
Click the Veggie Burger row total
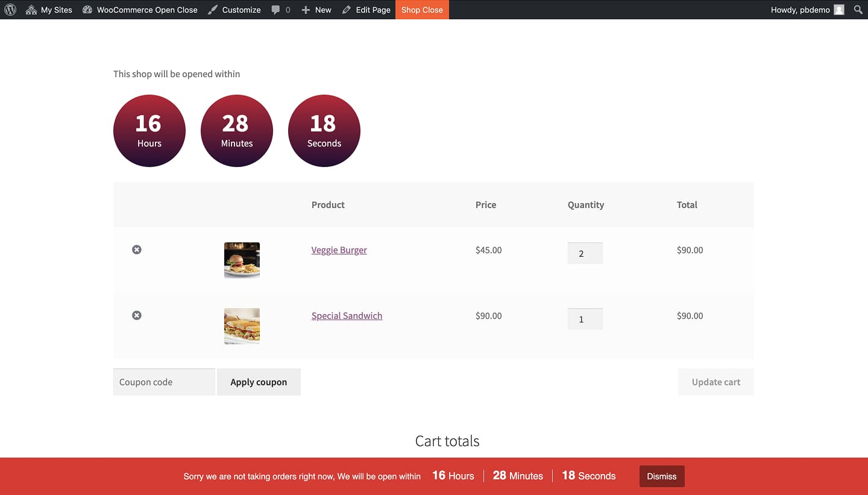click(x=690, y=250)
